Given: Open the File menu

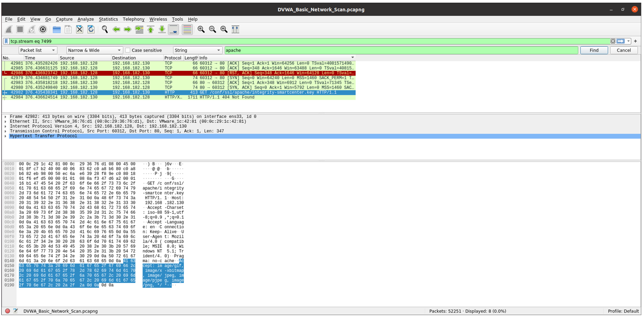Looking at the screenshot, I should pyautogui.click(x=8, y=19).
